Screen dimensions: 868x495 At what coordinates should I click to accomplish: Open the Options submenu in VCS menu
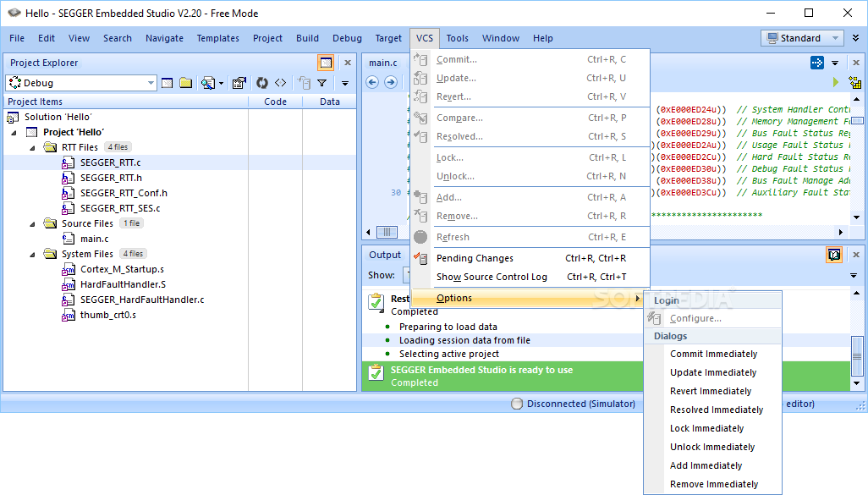tap(530, 298)
